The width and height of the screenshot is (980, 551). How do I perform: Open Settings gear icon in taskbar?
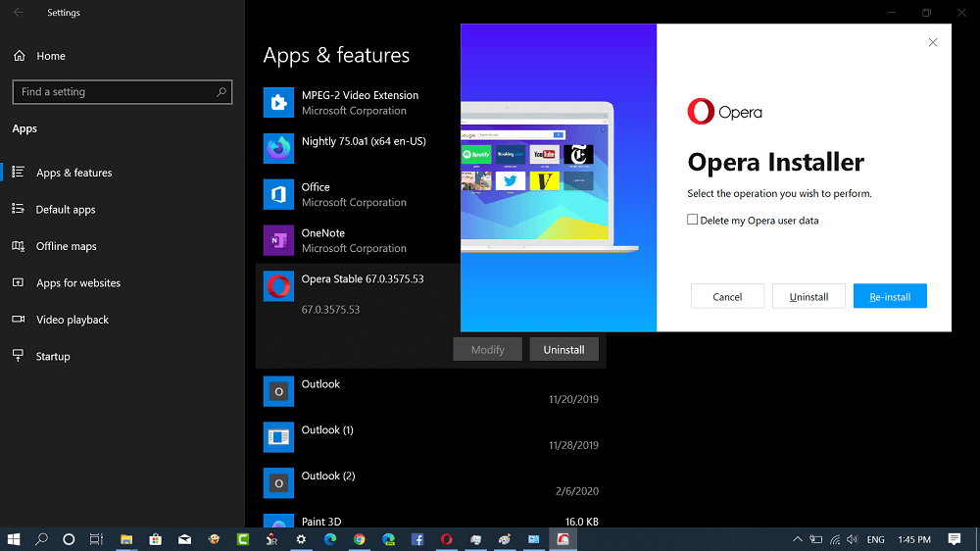coord(301,539)
